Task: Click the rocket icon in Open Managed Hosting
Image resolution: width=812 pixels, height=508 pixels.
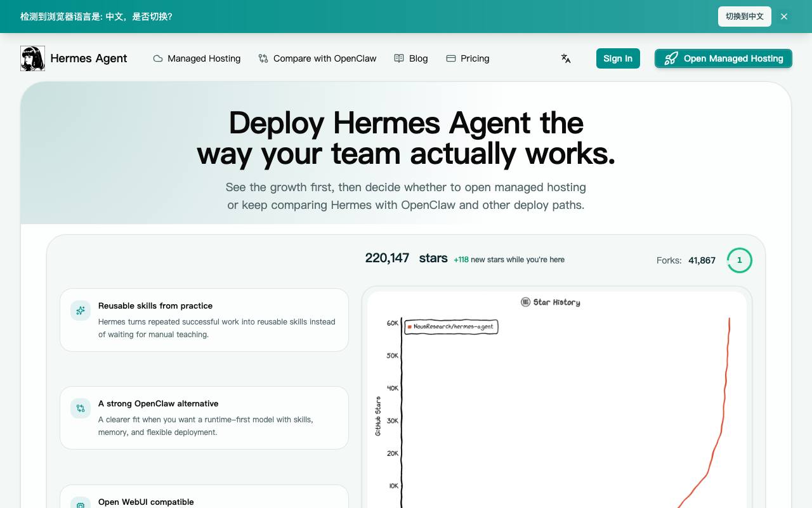Action: pos(671,58)
